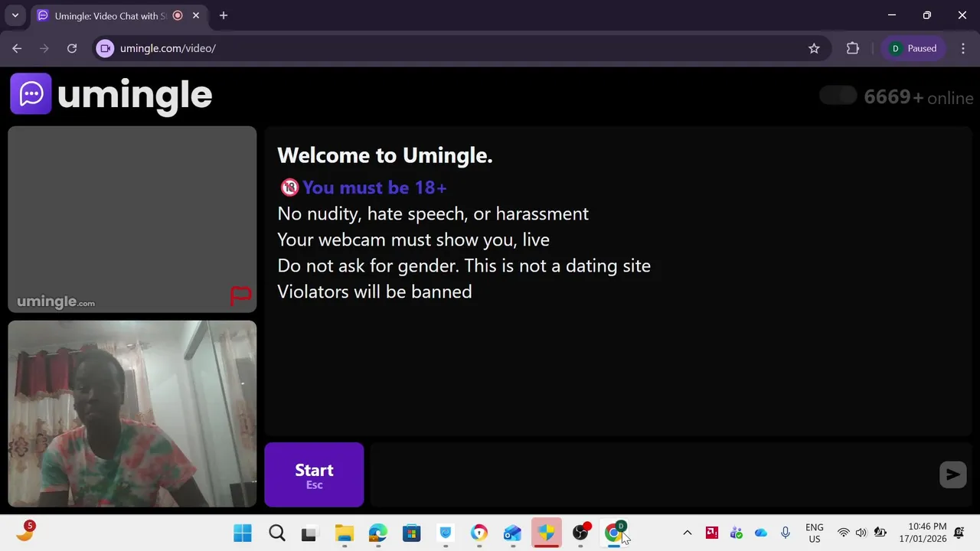Click the camera site-permission icon in address bar
This screenshot has height=551, width=980.
tap(106, 48)
